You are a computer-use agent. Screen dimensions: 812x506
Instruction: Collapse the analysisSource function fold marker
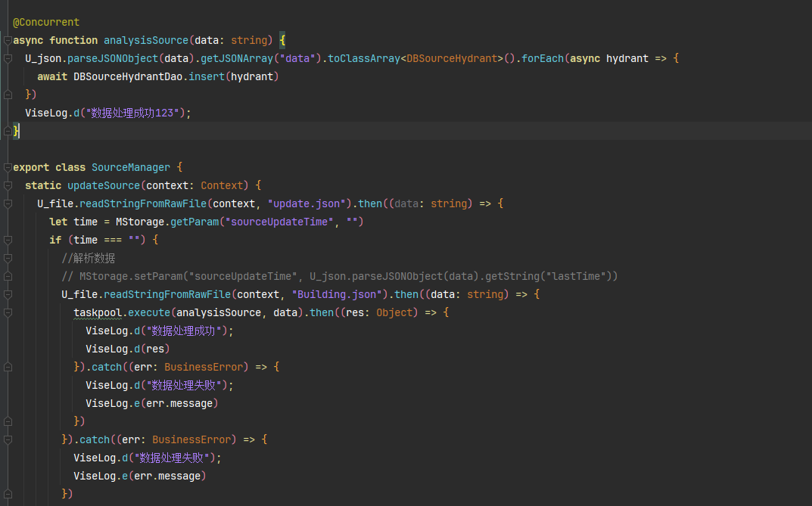tap(8, 40)
